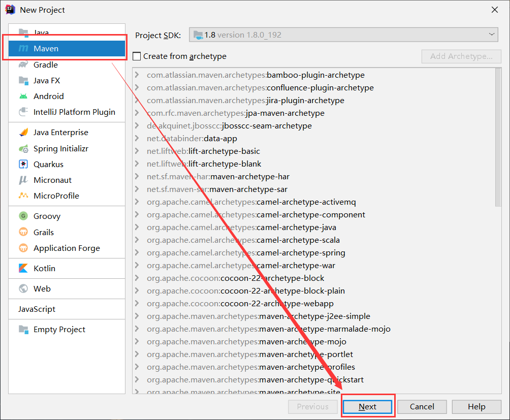Expand jira-plugin-archetype node
Viewport: 510px width, 420px height.
137,100
